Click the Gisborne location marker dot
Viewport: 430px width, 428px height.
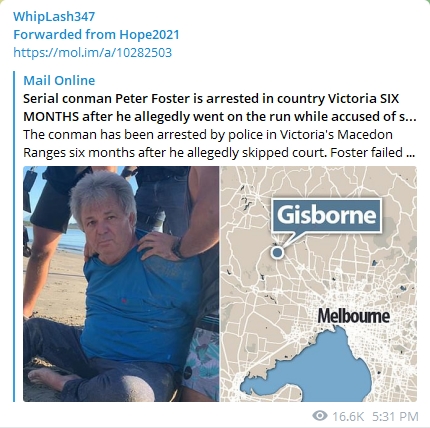pos(277,252)
